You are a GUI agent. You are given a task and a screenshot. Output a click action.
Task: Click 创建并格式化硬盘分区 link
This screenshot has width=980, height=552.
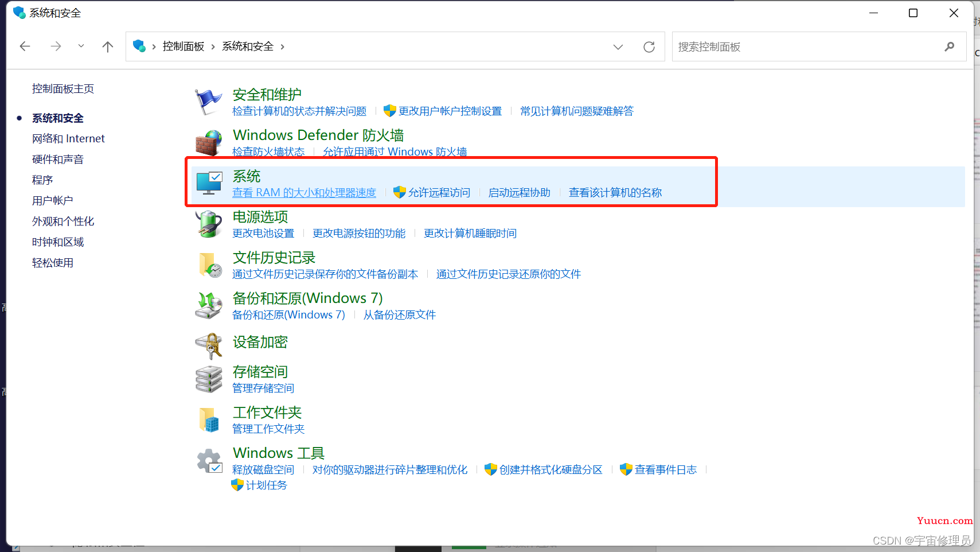click(551, 469)
